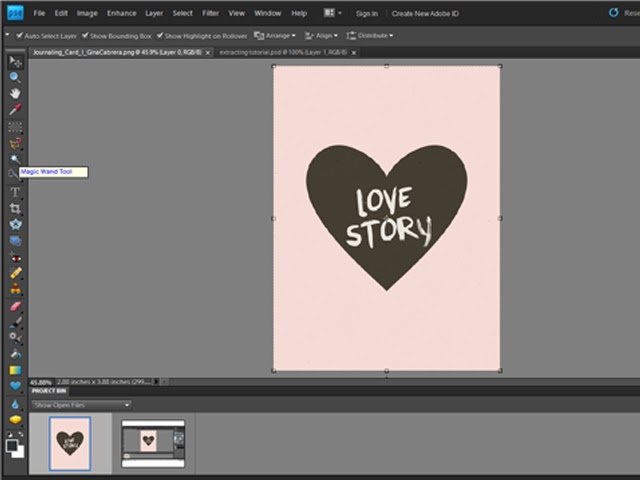
Task: Open the Image menu
Action: click(x=87, y=13)
